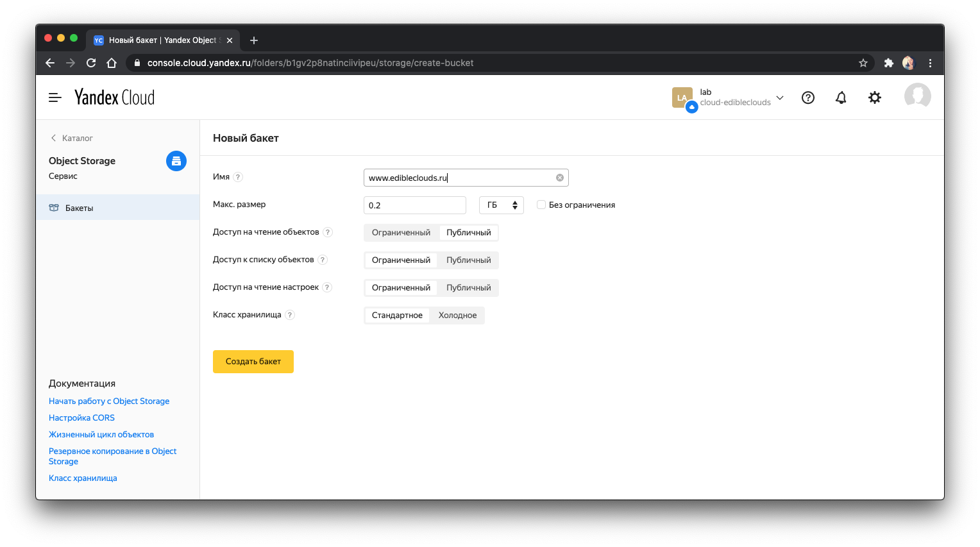Select the Холодное storage class
The image size is (980, 547).
457,316
